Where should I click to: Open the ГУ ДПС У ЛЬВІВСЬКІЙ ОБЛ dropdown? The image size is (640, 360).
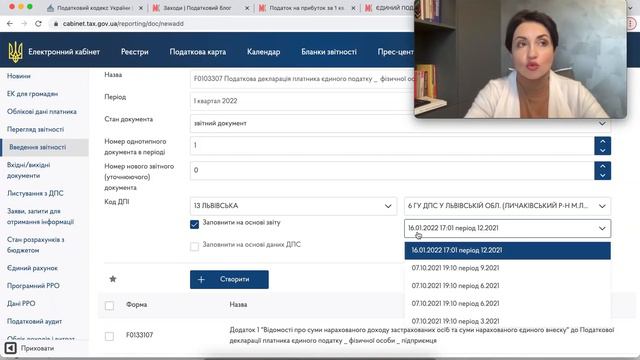pos(507,206)
